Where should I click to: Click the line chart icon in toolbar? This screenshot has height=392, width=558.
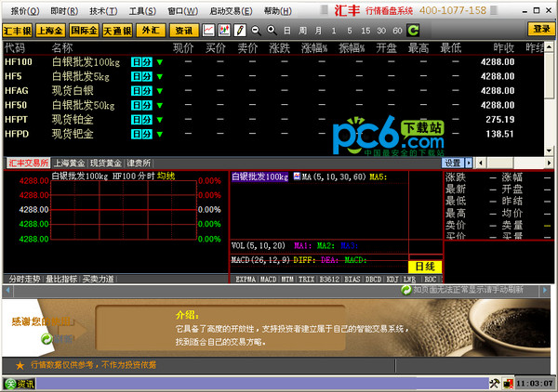pos(209,30)
